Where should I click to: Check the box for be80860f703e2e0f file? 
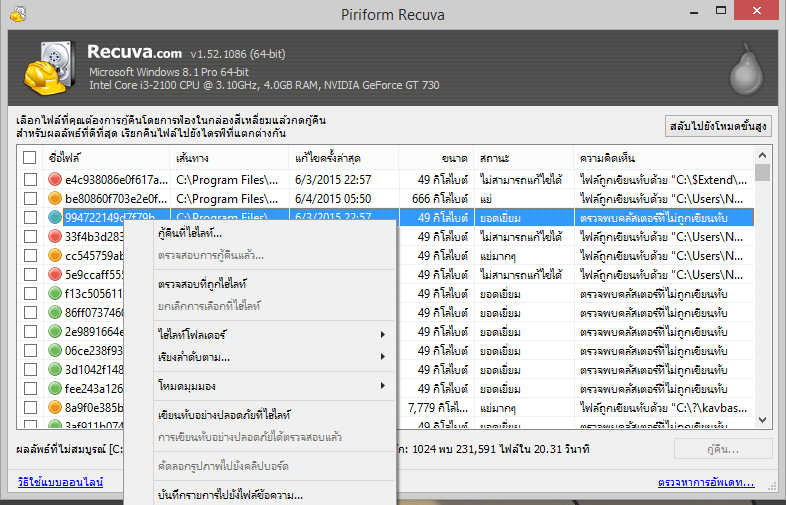tap(31, 199)
